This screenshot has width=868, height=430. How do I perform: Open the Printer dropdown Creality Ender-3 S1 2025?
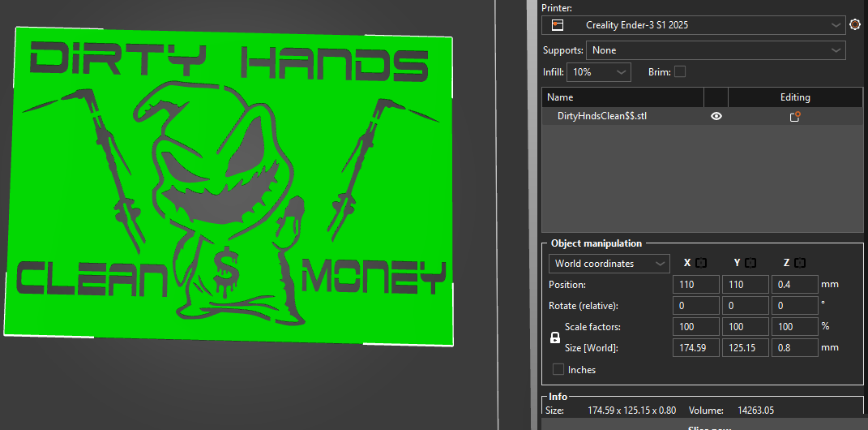694,25
